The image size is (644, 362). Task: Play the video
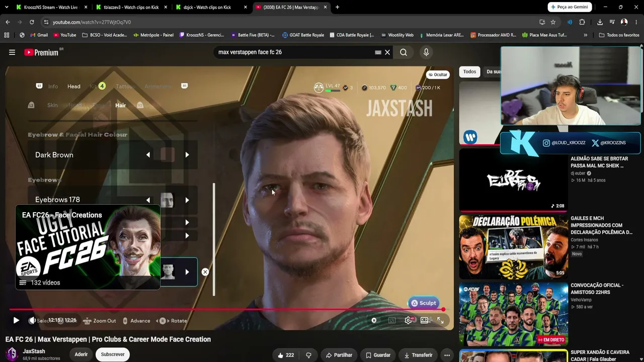coord(16,320)
